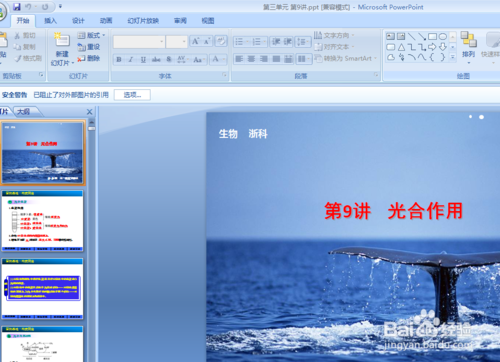This screenshot has width=500, height=362.
Task: Toggle Align Left paragraph button
Action: point(239,59)
